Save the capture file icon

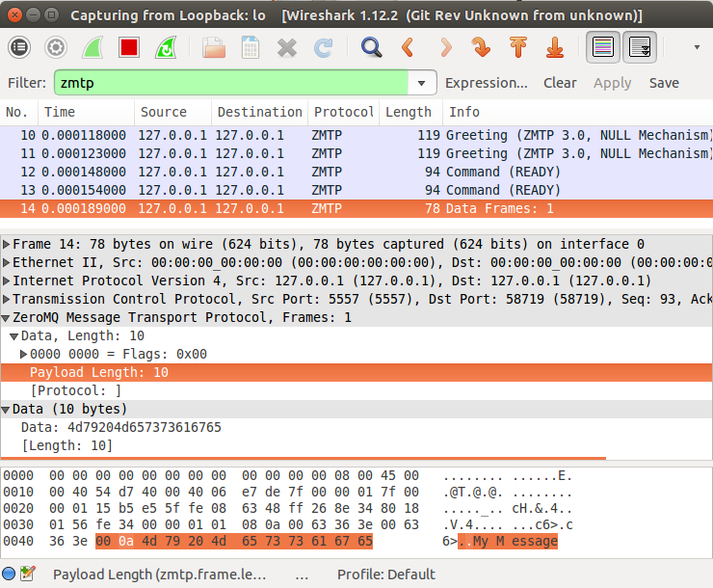[251, 47]
